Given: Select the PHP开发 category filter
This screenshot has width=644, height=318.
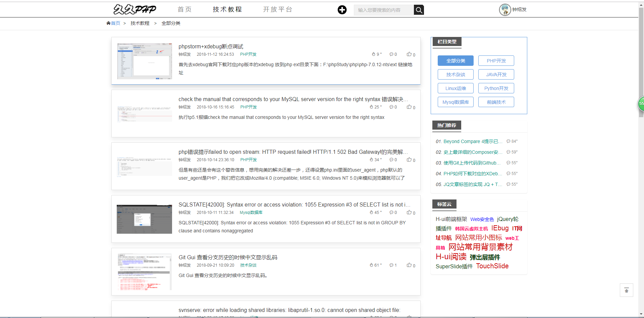Looking at the screenshot, I should pos(496,61).
